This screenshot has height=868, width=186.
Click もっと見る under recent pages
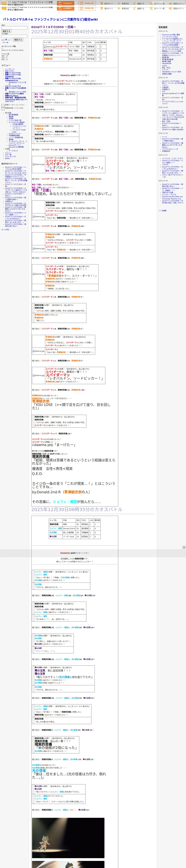click(5, 229)
